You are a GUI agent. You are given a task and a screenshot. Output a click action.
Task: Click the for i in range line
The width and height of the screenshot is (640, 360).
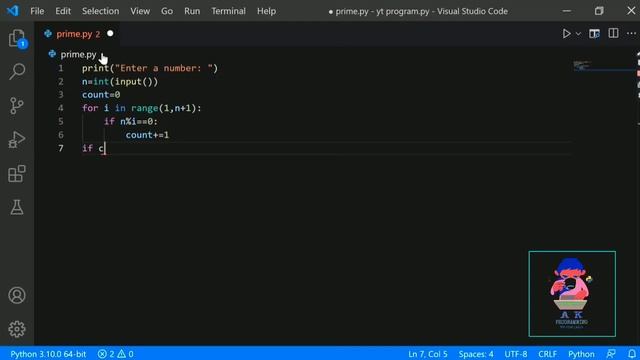[x=142, y=108]
